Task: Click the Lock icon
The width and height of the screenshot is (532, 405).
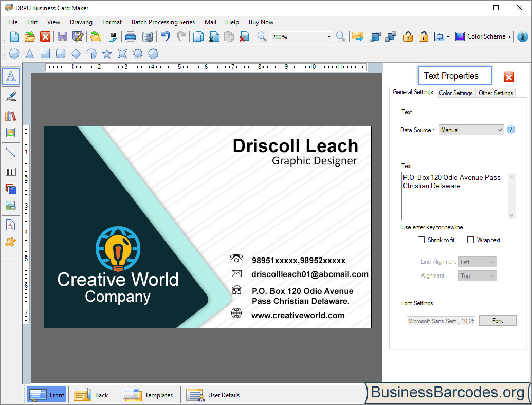Action: (x=408, y=36)
